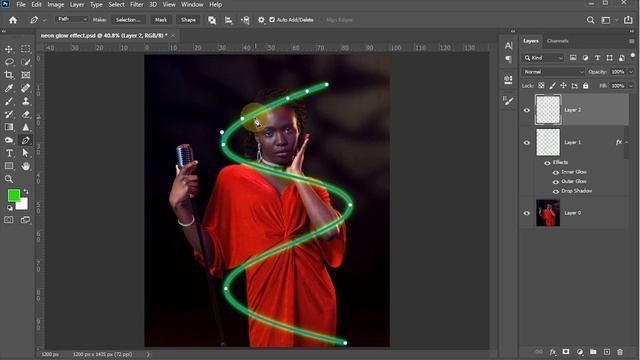This screenshot has width=640, height=360.
Task: Select the Path Selection arrow tool
Action: coord(25,153)
